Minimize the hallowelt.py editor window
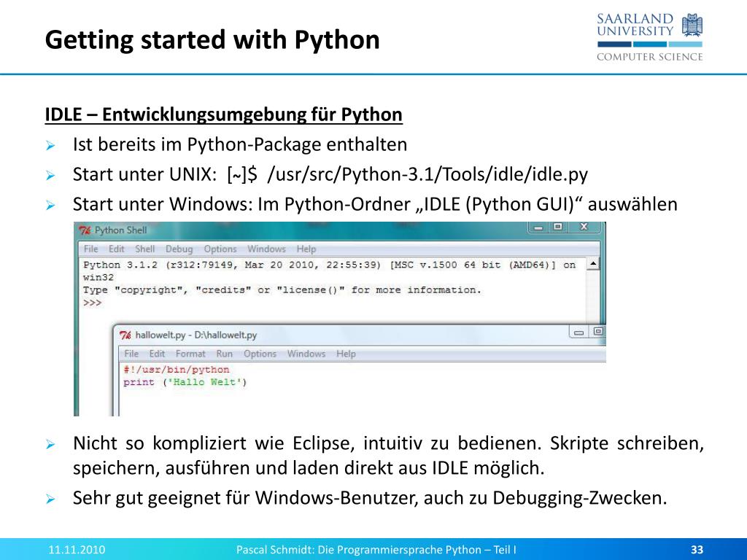Screen dimensions: 747x560 [x=578, y=332]
